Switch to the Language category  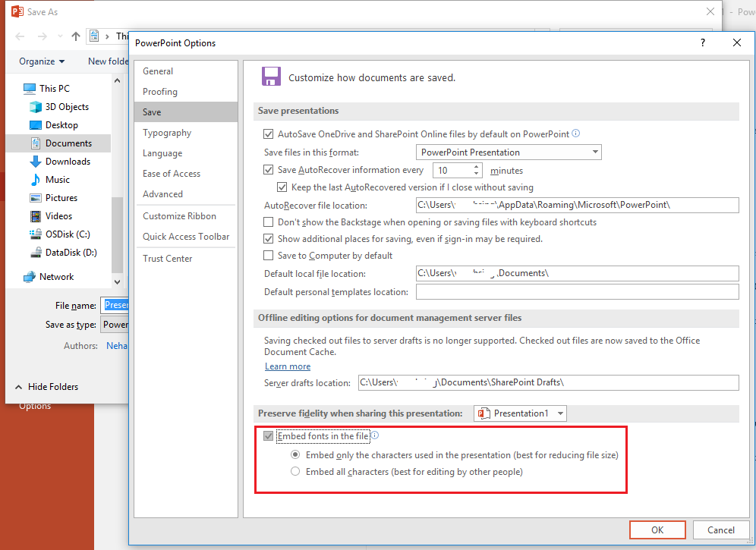(186, 152)
